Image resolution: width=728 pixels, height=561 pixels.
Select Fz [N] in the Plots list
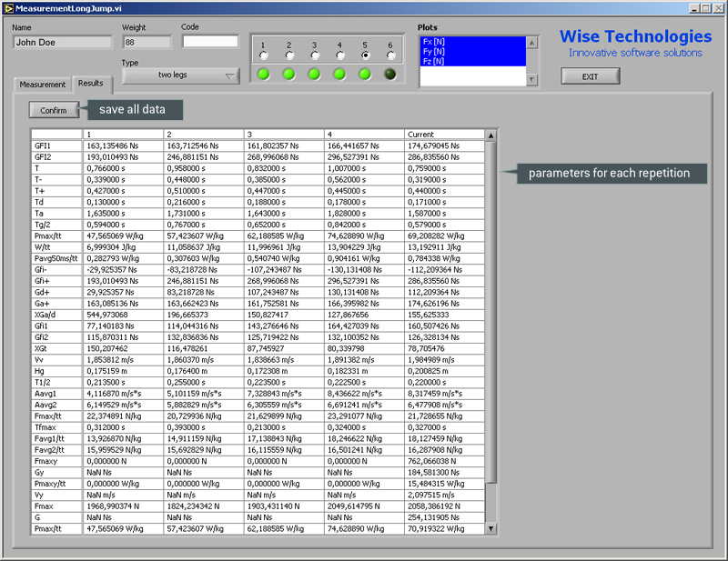coord(472,61)
